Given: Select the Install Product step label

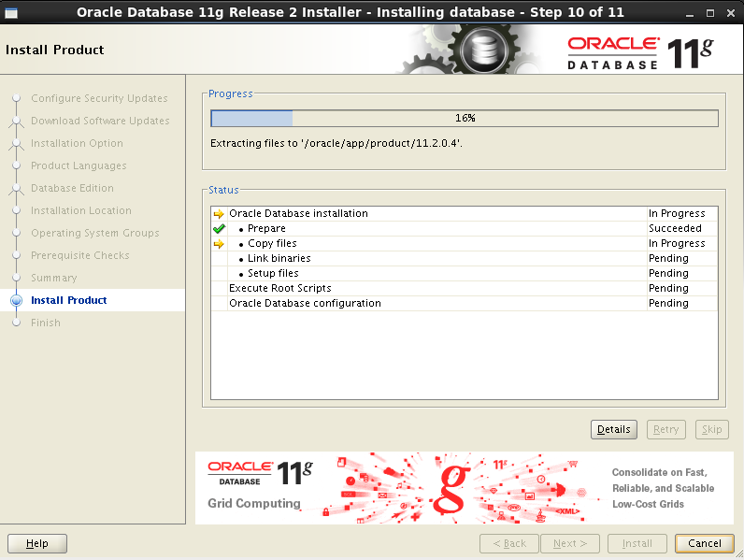Looking at the screenshot, I should (69, 300).
